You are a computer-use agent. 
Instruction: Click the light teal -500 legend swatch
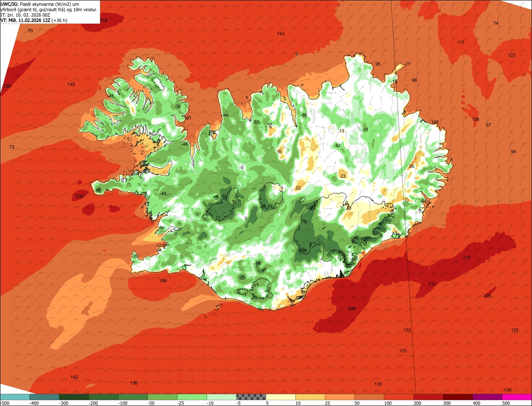tap(15, 397)
